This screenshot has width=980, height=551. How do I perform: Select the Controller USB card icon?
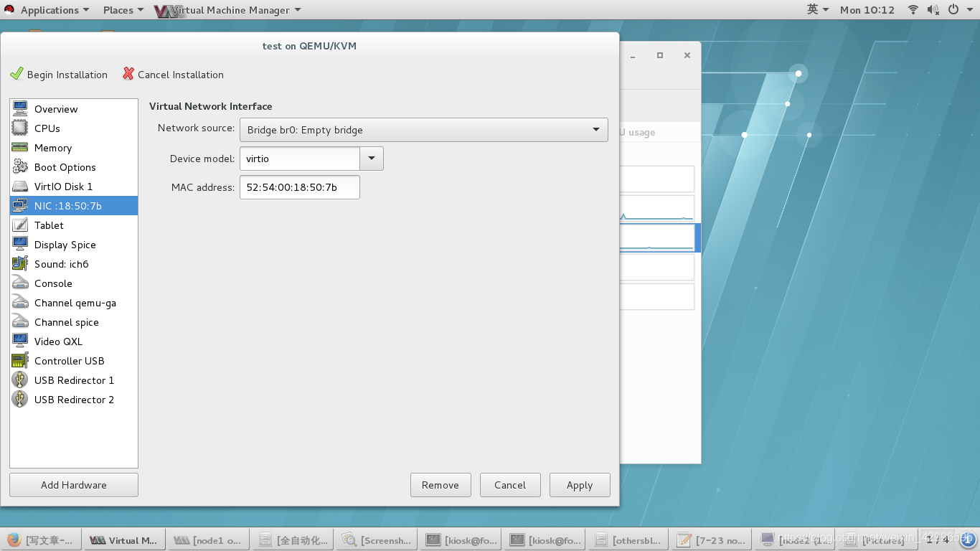coord(20,361)
